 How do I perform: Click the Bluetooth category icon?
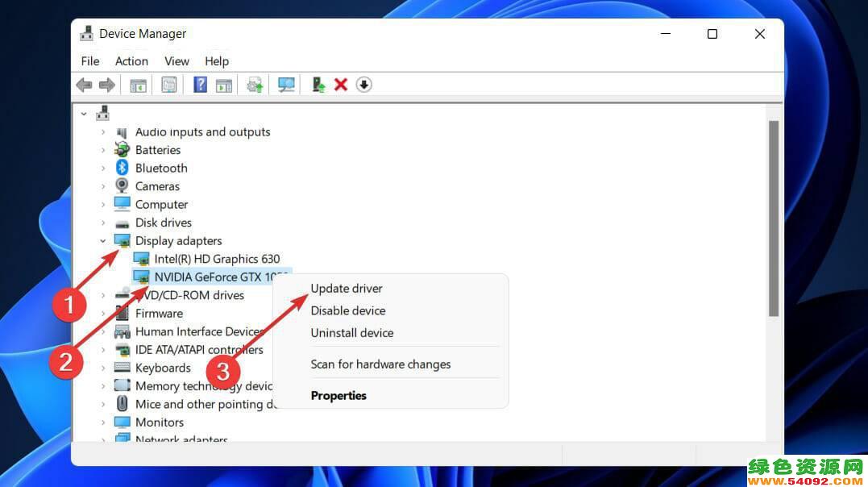(x=122, y=168)
